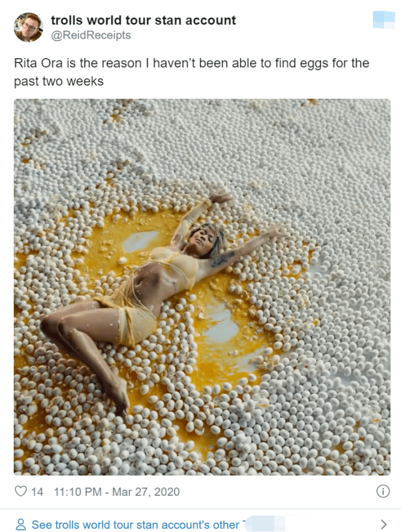This screenshot has height=532, width=401.
Task: Click the 11:10 PM time in the timestamp
Action: pos(78,491)
